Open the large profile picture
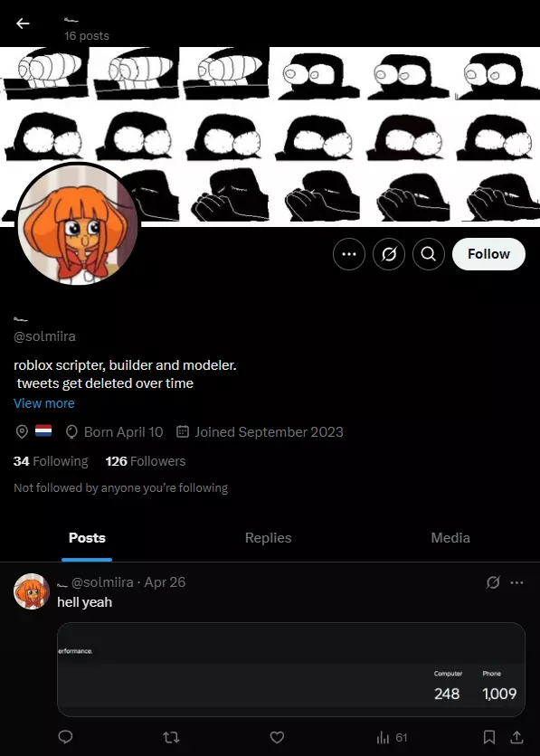Screen dimensions: 540x756 (x=78, y=222)
